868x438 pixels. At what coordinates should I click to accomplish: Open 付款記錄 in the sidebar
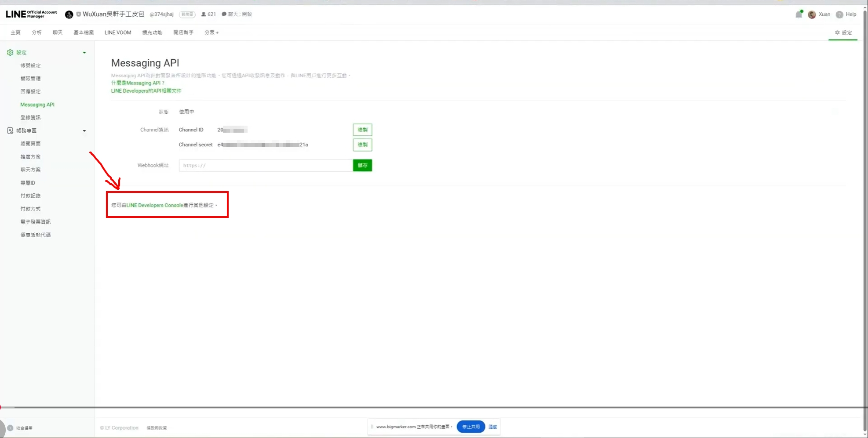30,196
